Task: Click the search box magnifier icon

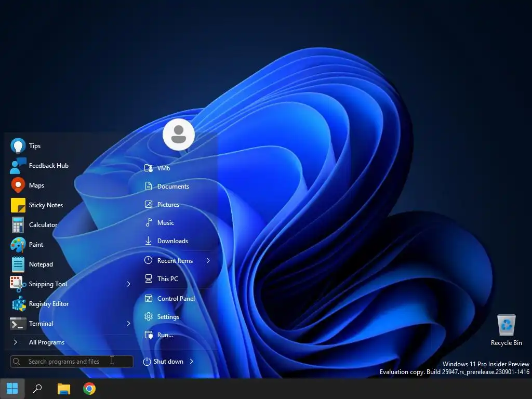Action: point(17,362)
